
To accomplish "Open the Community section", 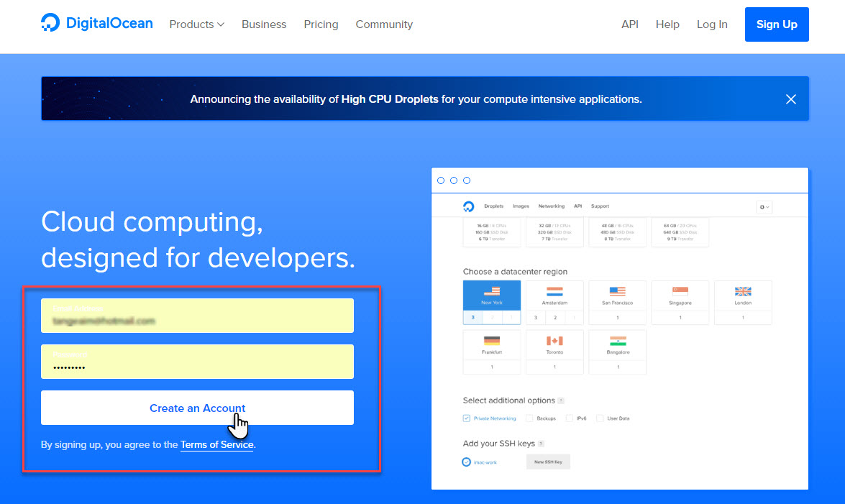I will coord(384,24).
